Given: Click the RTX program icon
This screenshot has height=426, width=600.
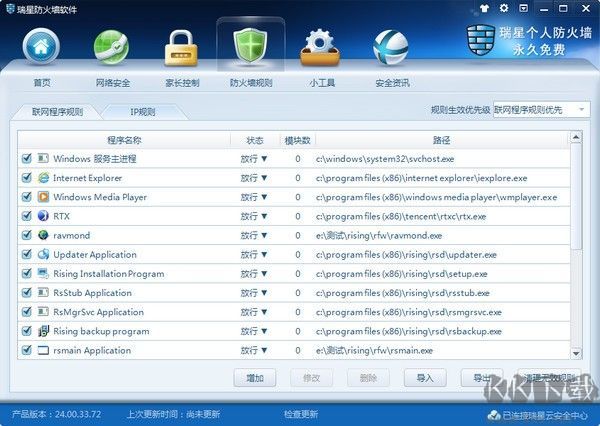Looking at the screenshot, I should (43, 216).
